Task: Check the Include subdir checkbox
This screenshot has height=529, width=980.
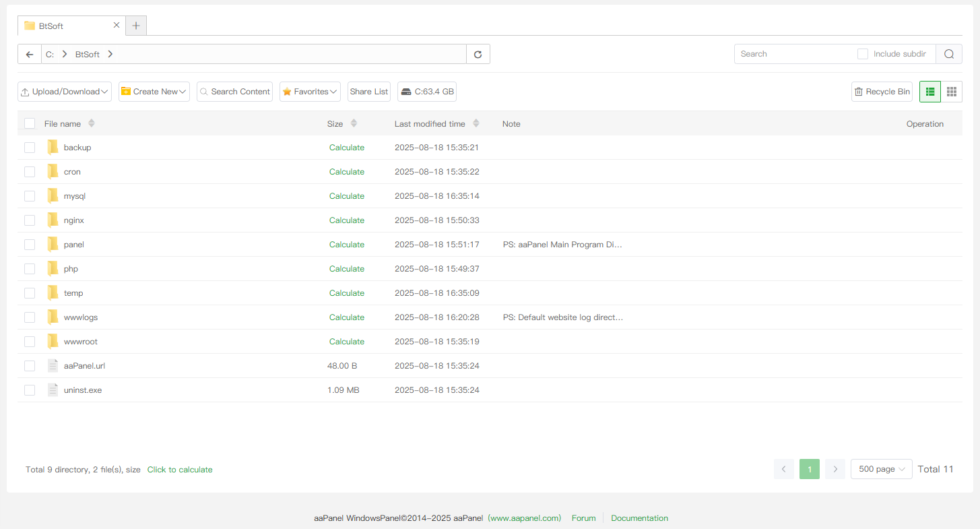Action: click(862, 54)
